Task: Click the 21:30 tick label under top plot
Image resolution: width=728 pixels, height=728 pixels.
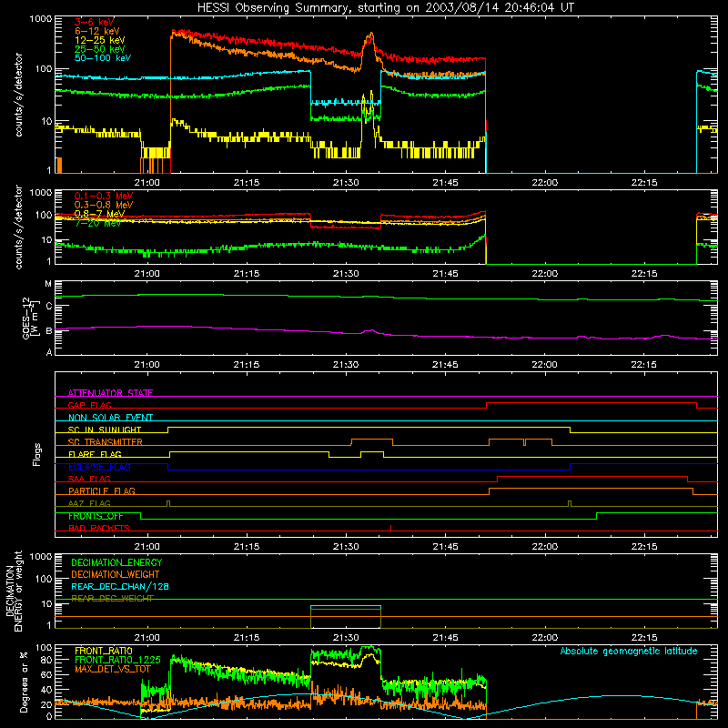Action: pos(346,183)
